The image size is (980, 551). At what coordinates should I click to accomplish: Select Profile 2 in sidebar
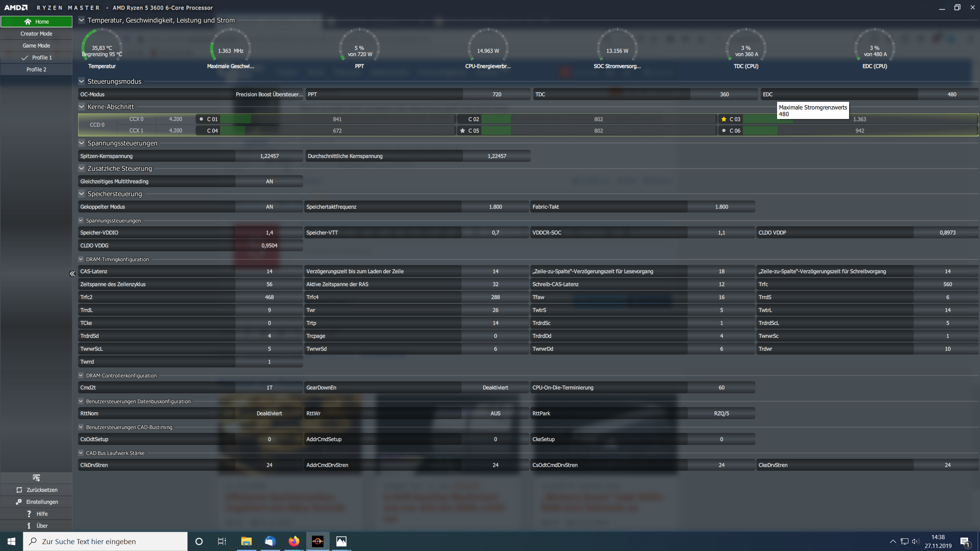pos(36,69)
